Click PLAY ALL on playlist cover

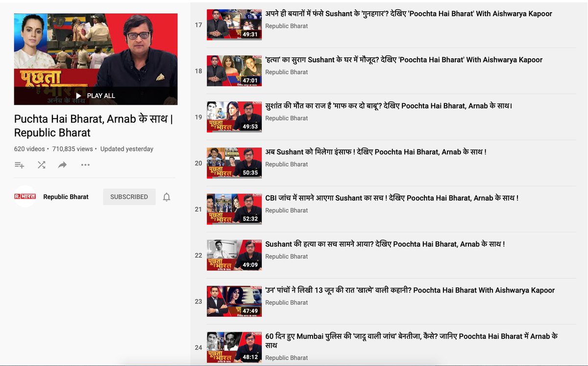[x=96, y=96]
